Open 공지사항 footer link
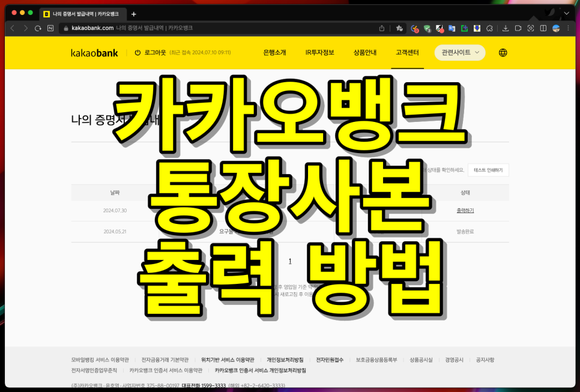 [485, 360]
